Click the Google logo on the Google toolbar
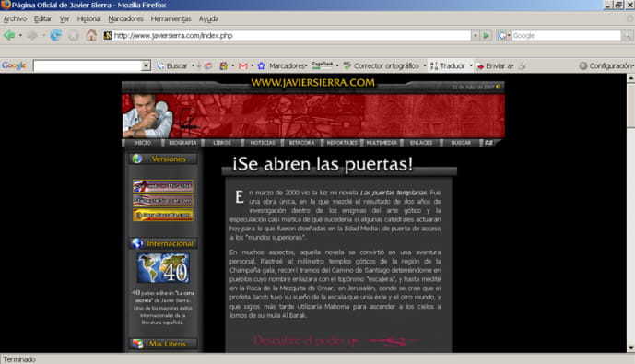The image size is (635, 364). [14, 65]
